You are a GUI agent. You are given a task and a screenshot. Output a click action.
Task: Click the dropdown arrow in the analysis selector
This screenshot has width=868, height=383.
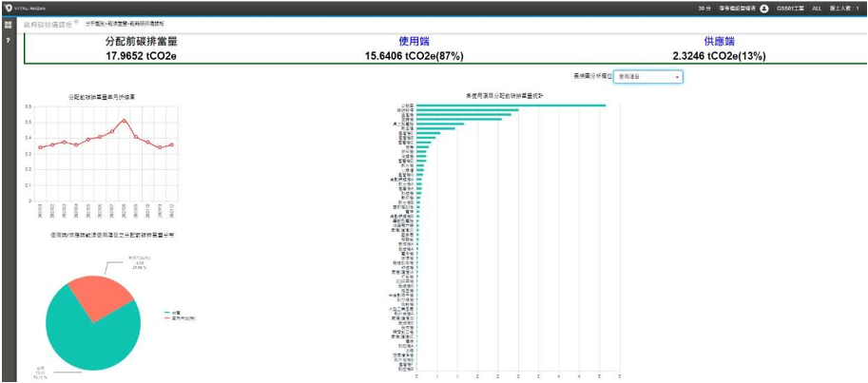coord(677,76)
